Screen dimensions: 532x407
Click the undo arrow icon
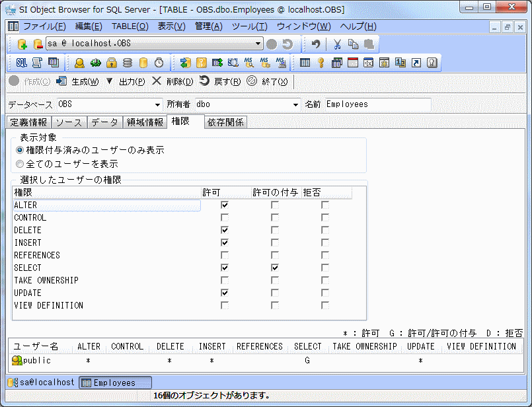[x=316, y=44]
